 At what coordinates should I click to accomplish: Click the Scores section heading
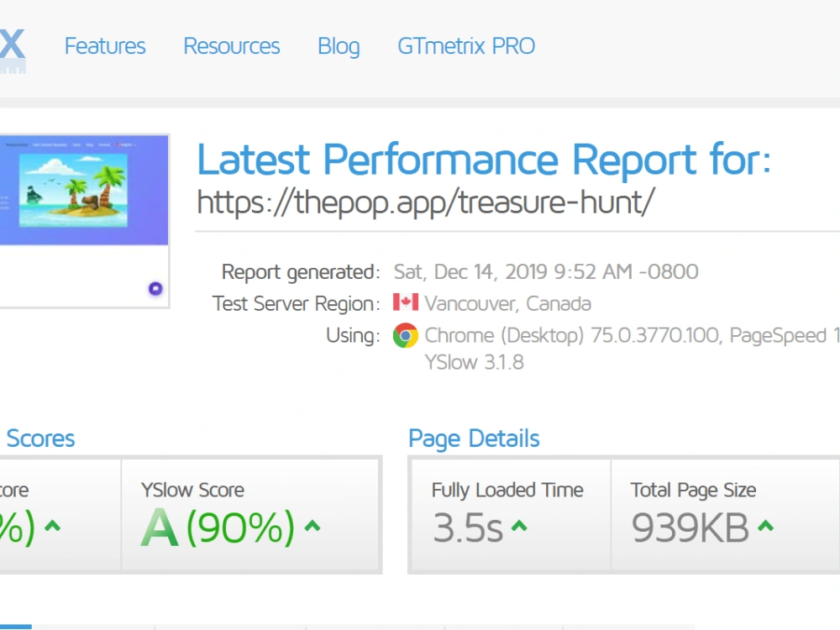pos(40,438)
